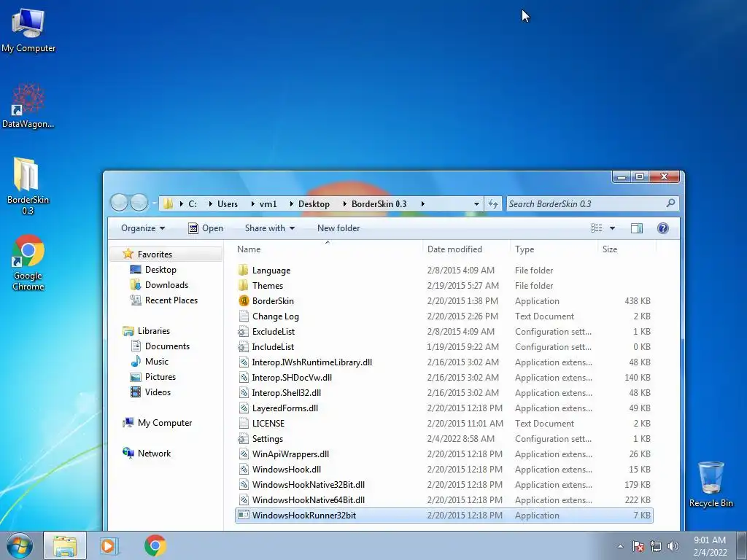
Task: Open Action Center flag in tray
Action: (638, 546)
